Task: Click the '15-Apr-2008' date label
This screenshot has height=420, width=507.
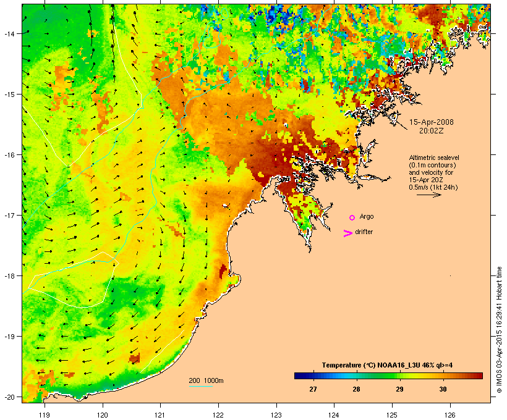Action: pyautogui.click(x=432, y=122)
